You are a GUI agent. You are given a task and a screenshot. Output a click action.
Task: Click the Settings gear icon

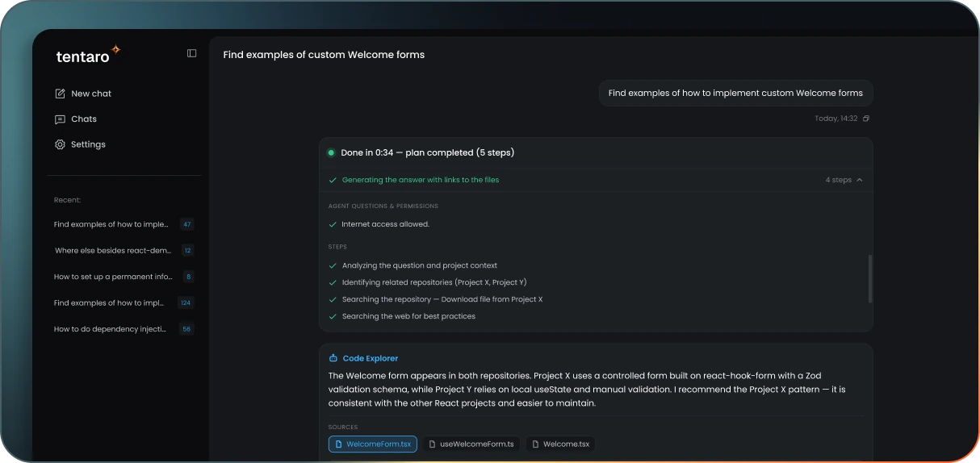60,144
